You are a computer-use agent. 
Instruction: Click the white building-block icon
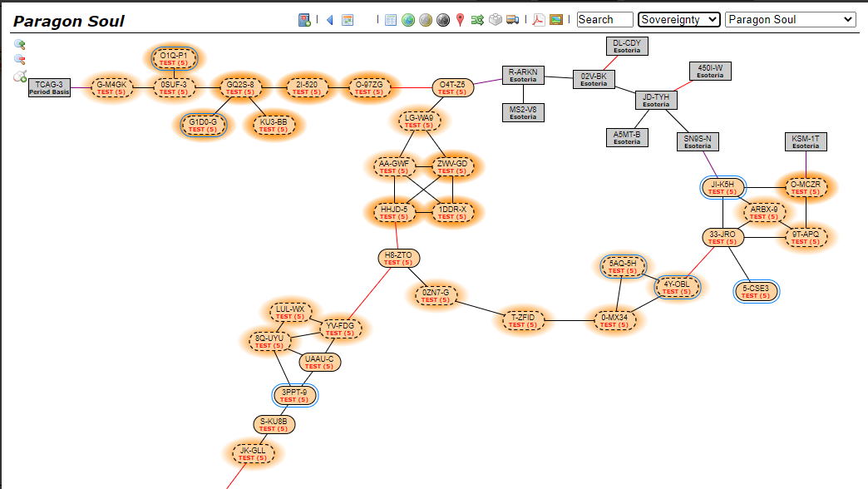(496, 20)
